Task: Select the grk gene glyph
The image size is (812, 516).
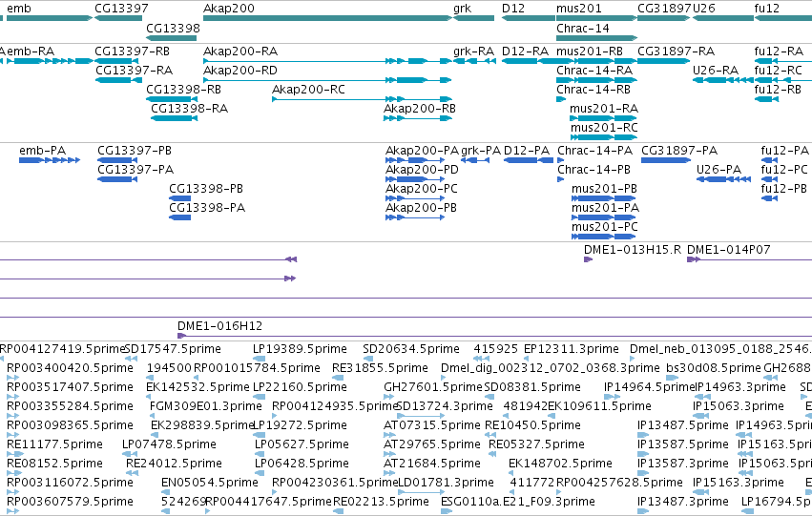Action: 474,18
